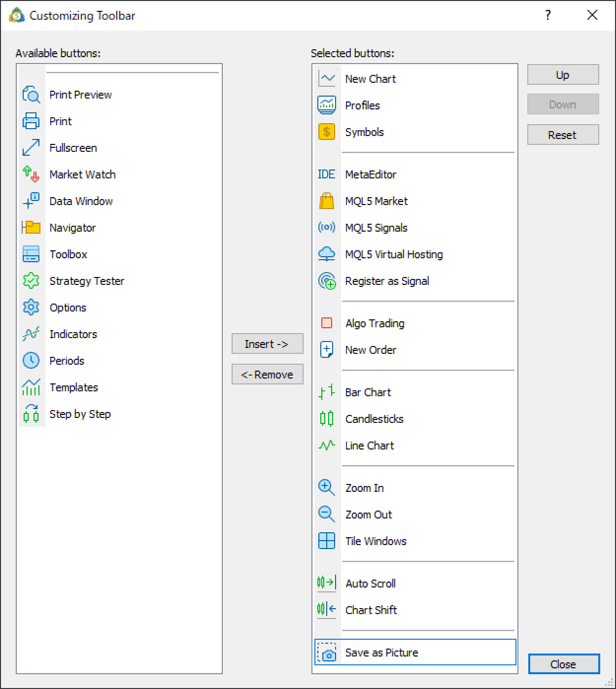The image size is (616, 689).
Task: Select the "Register as Signal" label
Action: point(387,281)
